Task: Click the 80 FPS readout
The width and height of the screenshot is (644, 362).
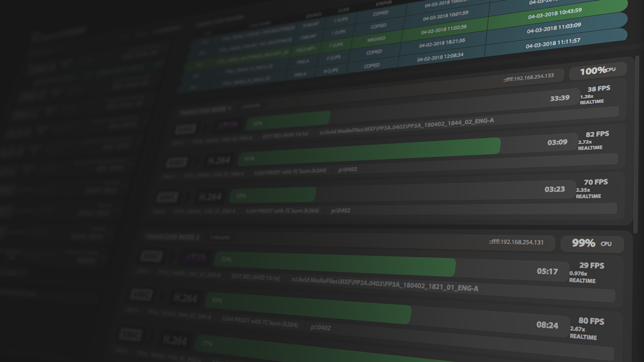Action: [591, 321]
